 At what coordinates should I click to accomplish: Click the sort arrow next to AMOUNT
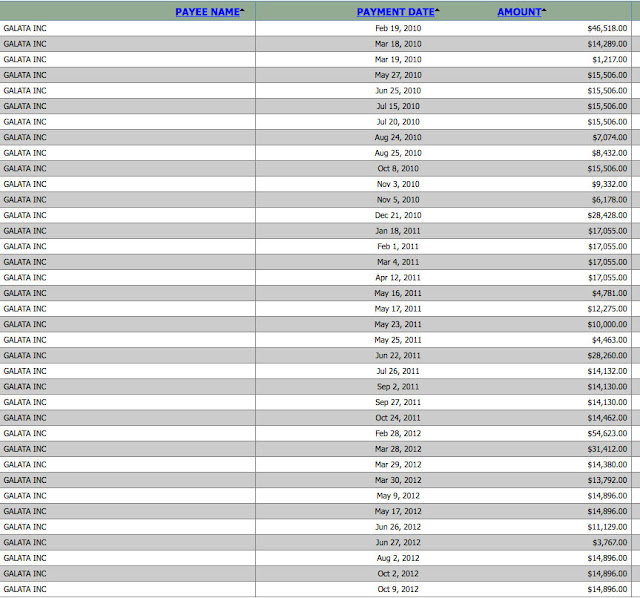click(544, 10)
